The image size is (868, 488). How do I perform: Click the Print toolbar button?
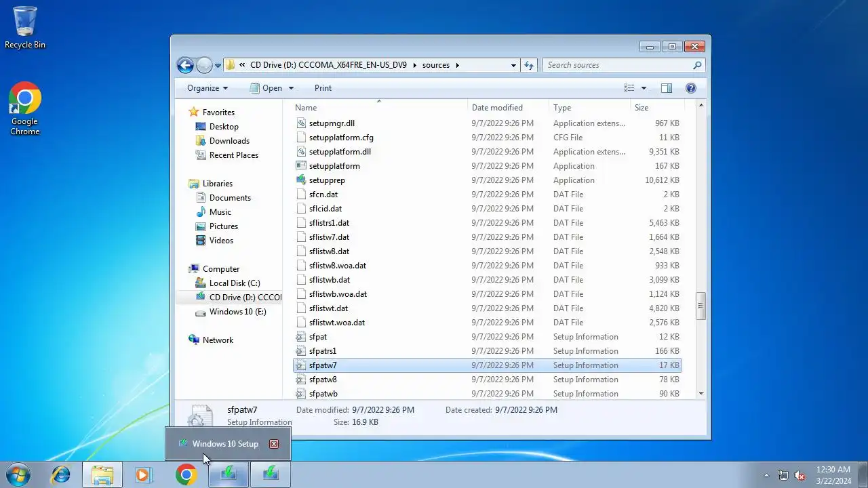point(323,88)
